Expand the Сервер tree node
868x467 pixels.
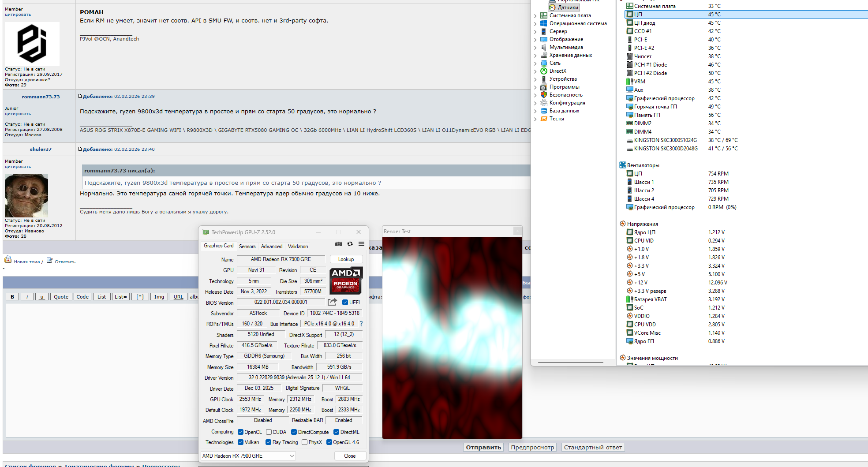tap(535, 32)
